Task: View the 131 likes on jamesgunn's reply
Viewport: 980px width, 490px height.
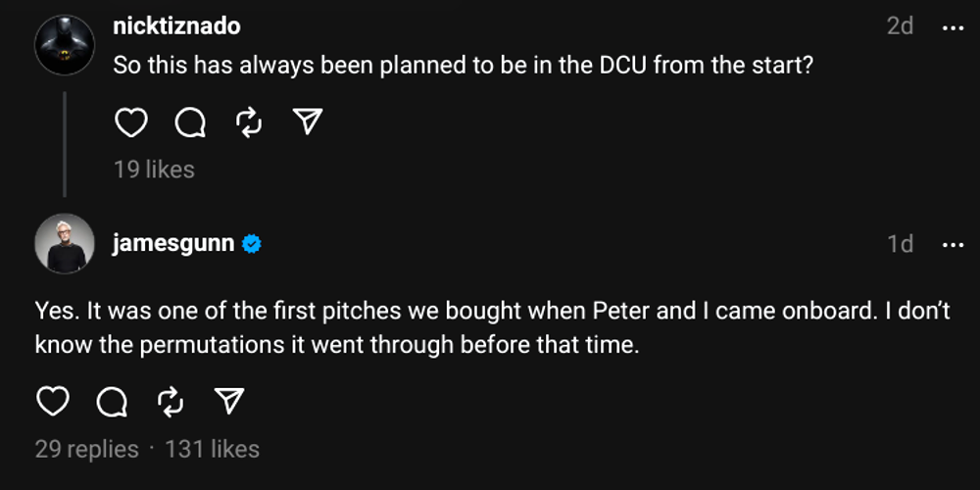Action: (x=213, y=449)
